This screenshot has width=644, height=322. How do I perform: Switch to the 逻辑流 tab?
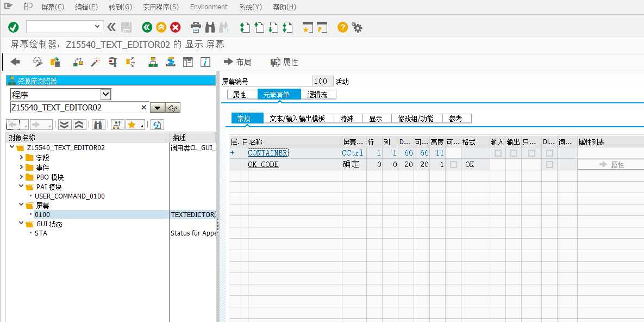tap(318, 95)
